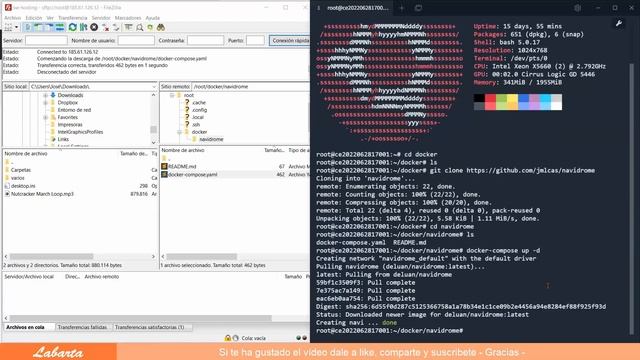This screenshot has width=640, height=360.
Task: Open the Transferencia menu
Action: coord(73,18)
